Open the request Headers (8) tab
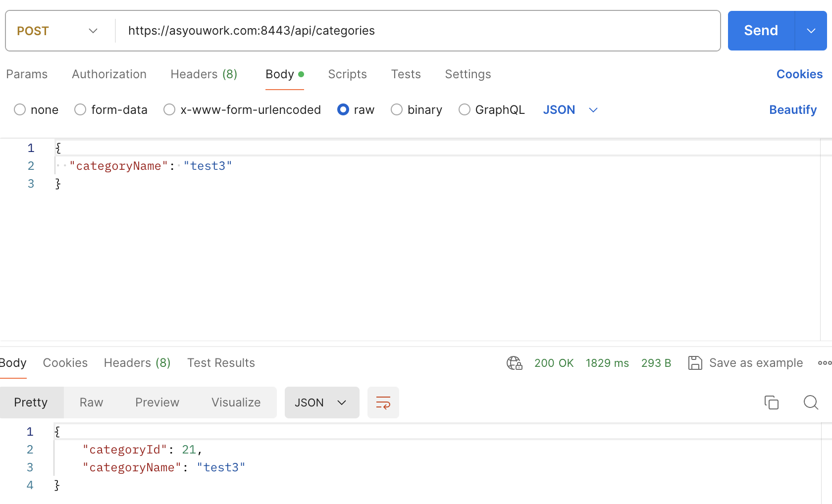Image resolution: width=832 pixels, height=504 pixels. [x=204, y=74]
